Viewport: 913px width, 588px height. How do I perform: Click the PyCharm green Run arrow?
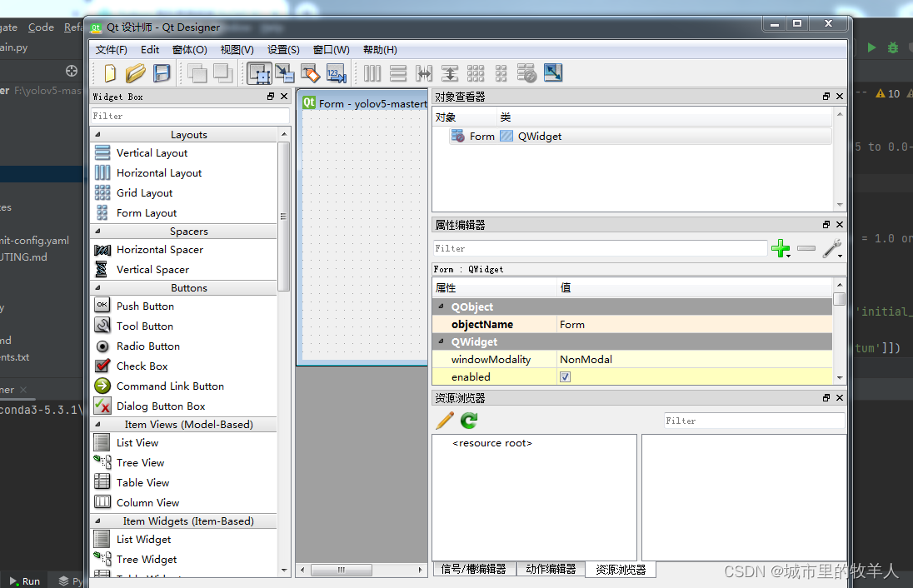coord(871,47)
